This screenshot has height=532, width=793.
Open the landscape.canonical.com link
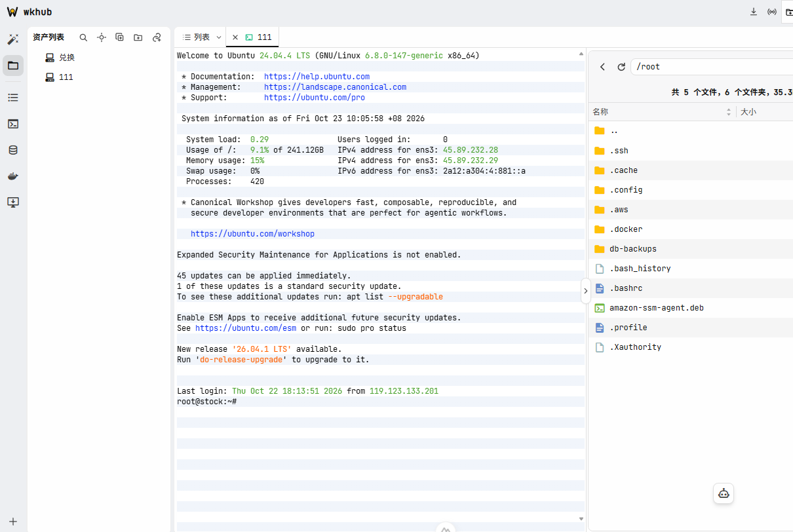[335, 87]
